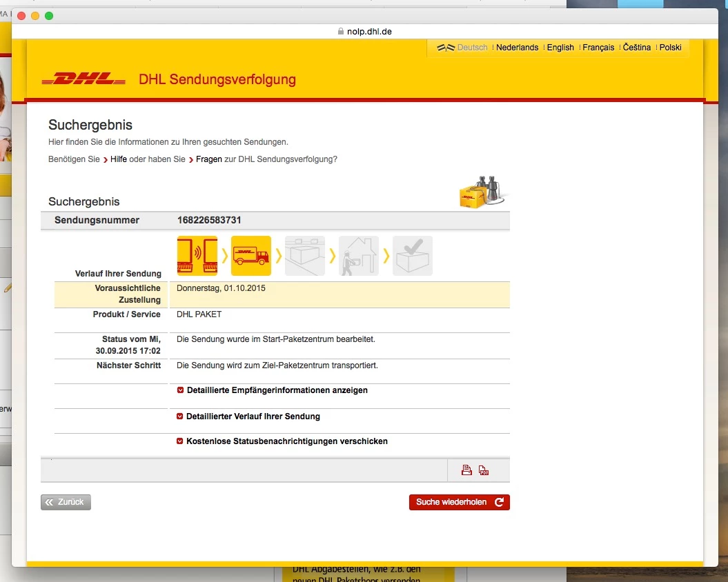Switch language to English
Viewport: 728px width, 582px height.
click(x=560, y=48)
